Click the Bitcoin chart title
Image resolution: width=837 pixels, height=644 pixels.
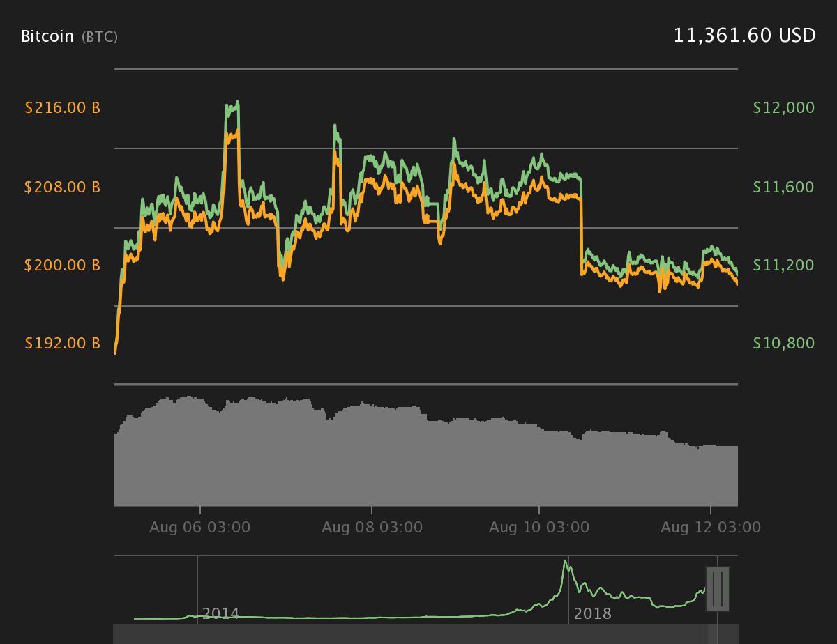pos(47,36)
